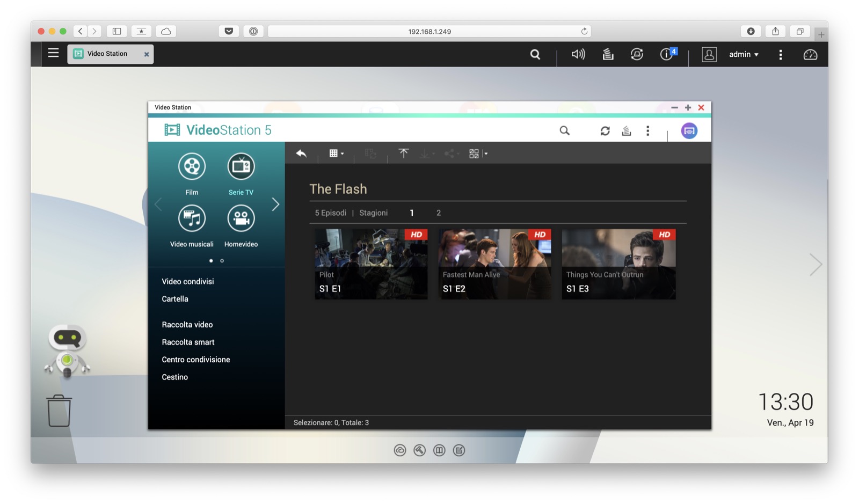This screenshot has width=859, height=504.
Task: Open external devices icon in QTS bar
Action: coord(637,54)
